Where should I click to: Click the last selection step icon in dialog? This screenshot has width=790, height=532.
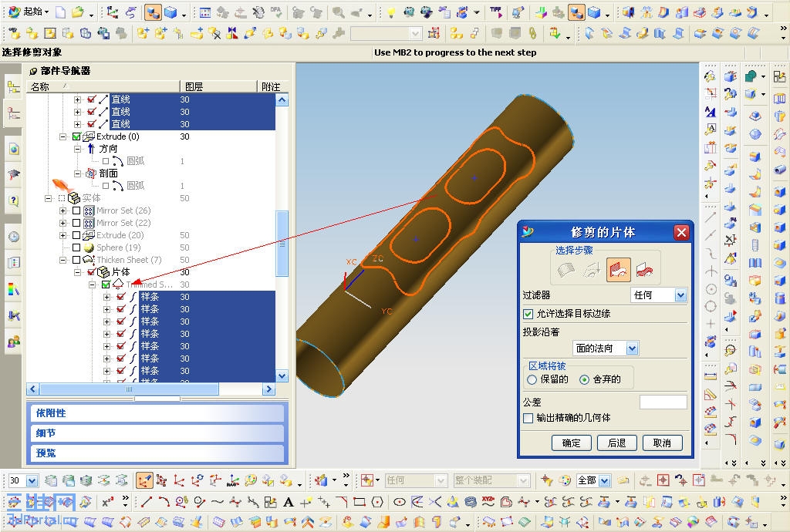click(645, 271)
